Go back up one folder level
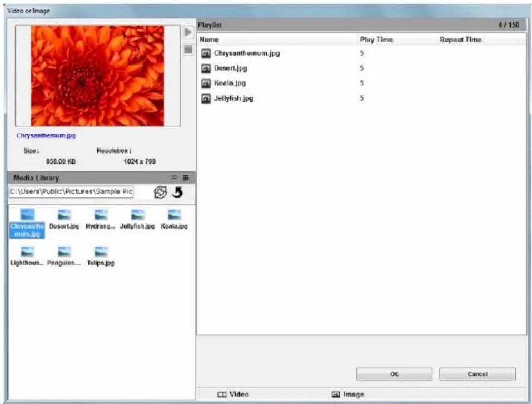Viewport: 532px width, 404px height. coord(177,192)
